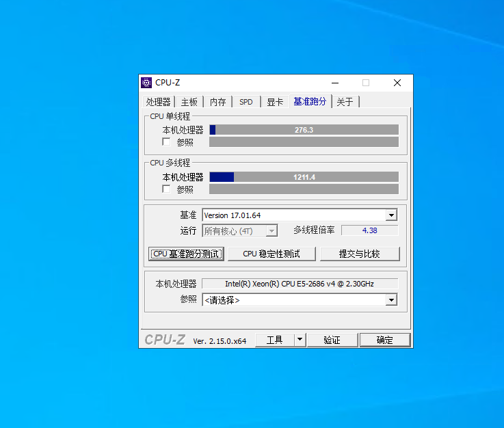Click the CPU-Z app icon in title bar
Screen dimensions: 504x428
click(146, 83)
